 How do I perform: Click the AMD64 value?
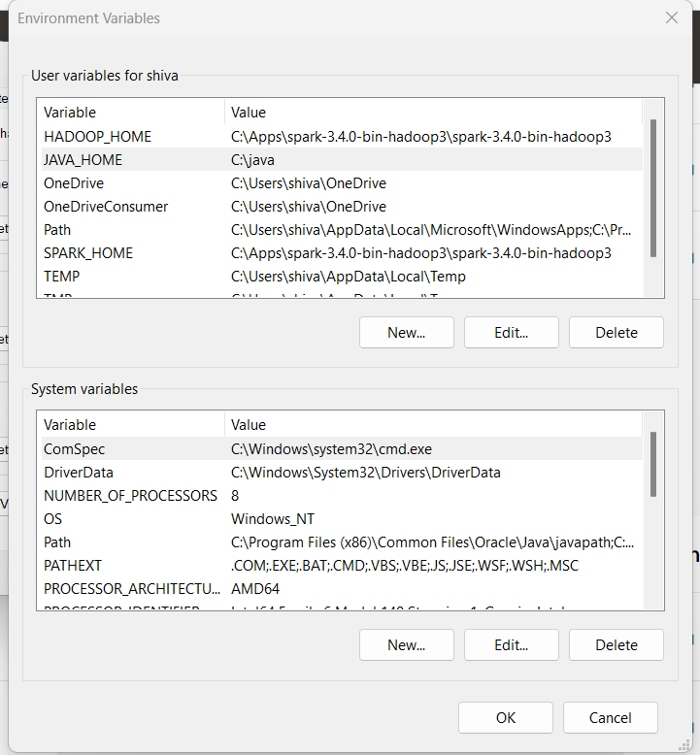point(255,589)
